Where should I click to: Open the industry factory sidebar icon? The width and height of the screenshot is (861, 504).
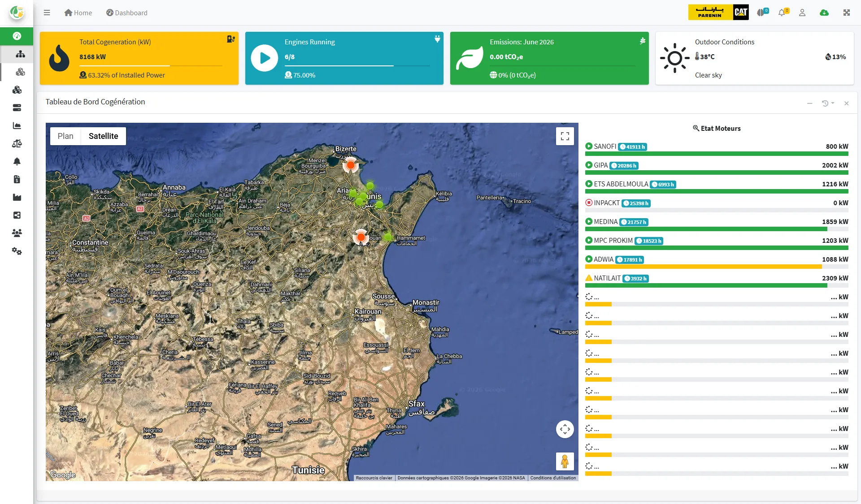[x=17, y=197]
